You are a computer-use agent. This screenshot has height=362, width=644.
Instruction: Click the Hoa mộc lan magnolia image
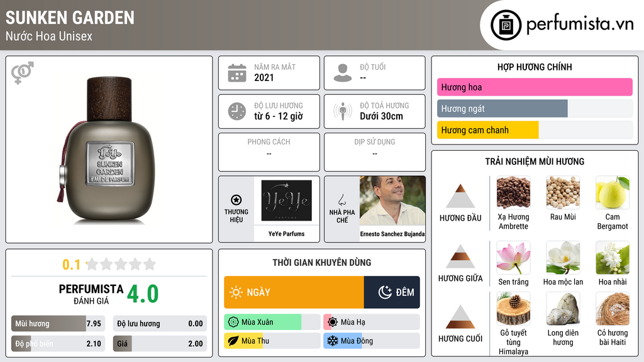point(563,258)
